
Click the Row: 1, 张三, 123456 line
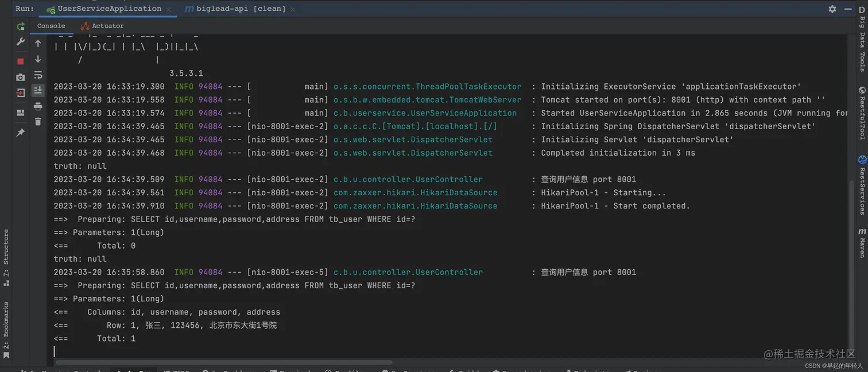[x=165, y=325]
